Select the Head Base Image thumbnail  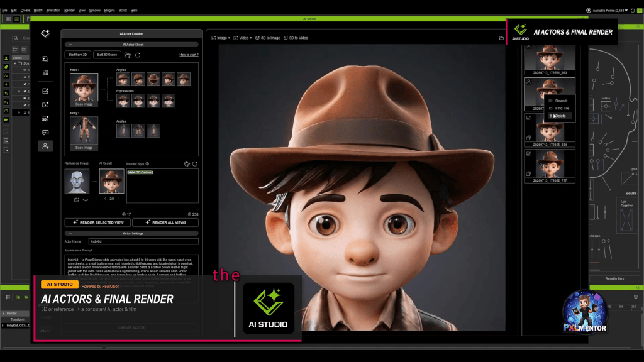pyautogui.click(x=84, y=87)
